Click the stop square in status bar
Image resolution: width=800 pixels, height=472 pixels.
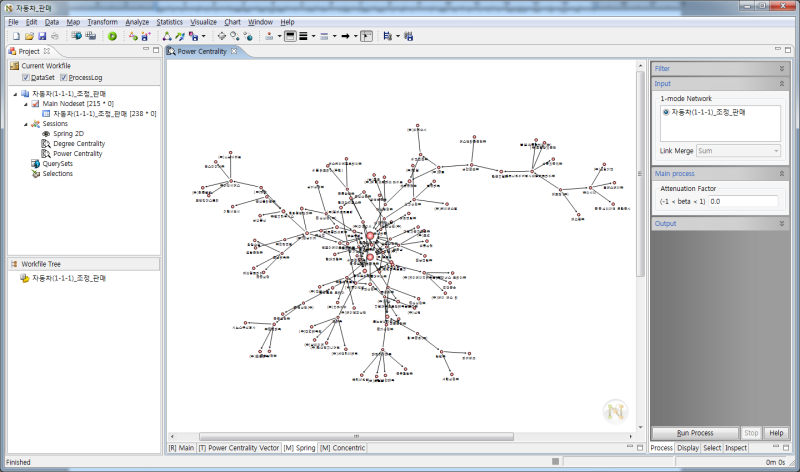pos(556,461)
